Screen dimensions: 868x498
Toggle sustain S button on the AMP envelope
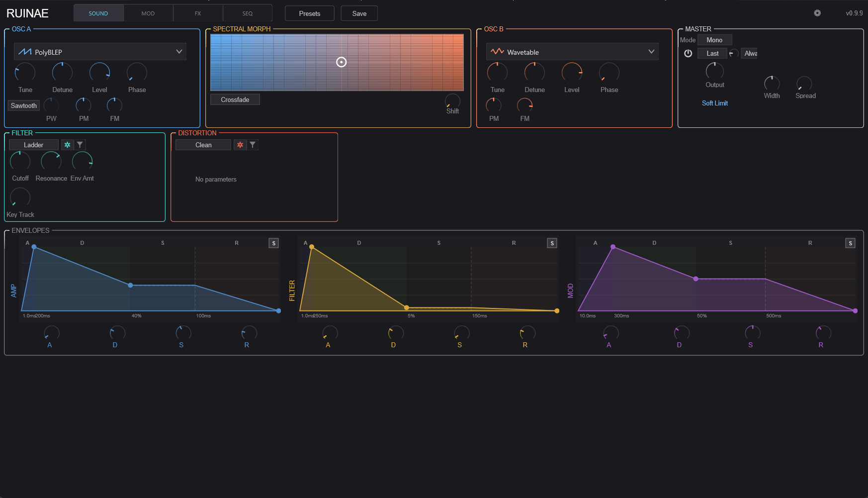click(x=273, y=243)
